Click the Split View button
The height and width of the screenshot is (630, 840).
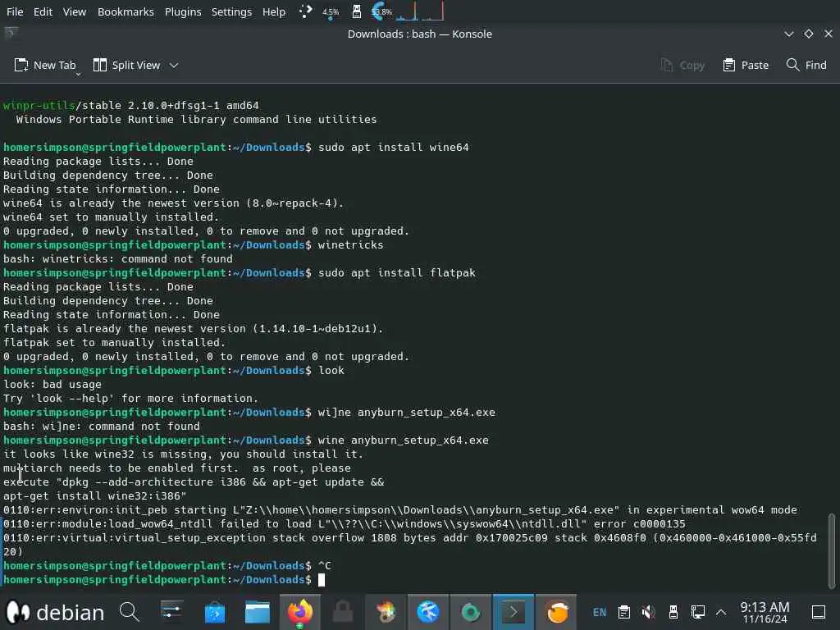126,66
